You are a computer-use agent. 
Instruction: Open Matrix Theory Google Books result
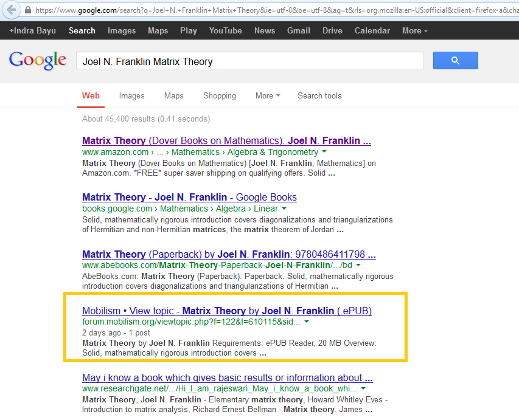click(189, 198)
